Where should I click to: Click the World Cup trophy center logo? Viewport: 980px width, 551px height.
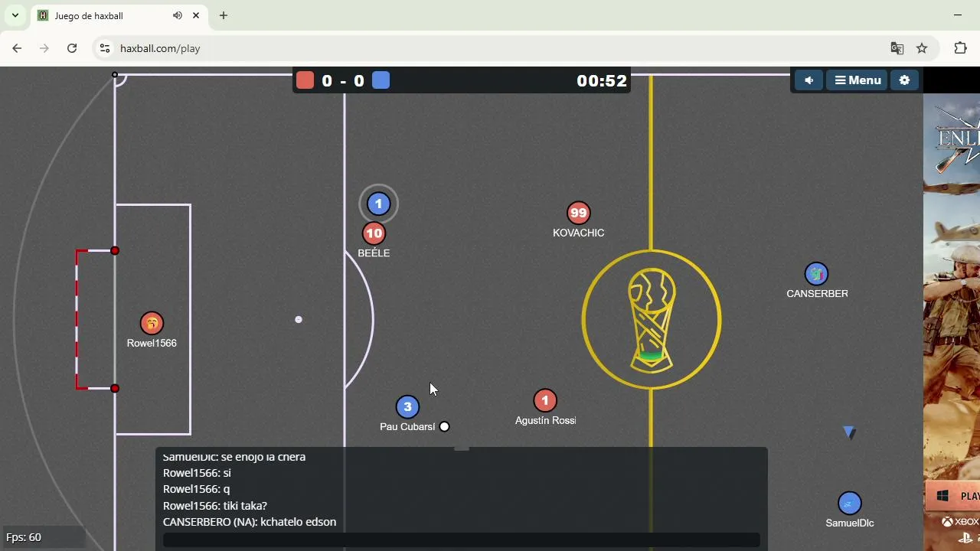point(652,319)
